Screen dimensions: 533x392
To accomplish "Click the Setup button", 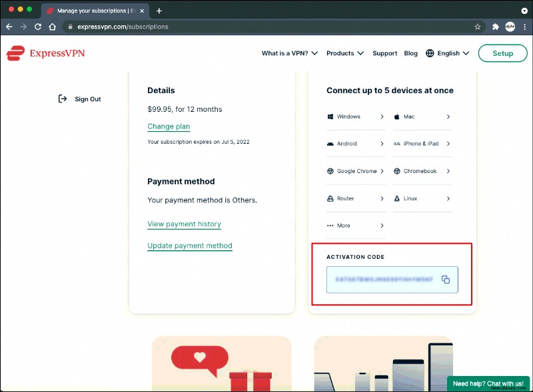I will click(503, 53).
